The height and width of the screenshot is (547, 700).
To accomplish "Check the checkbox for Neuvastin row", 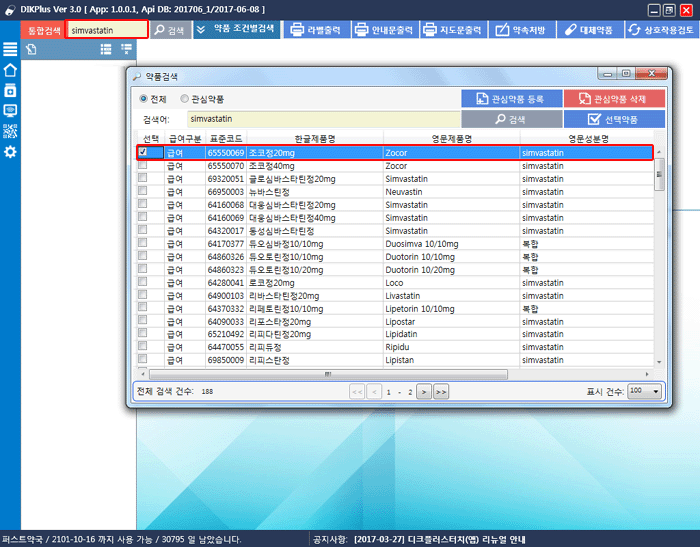I will coord(143,191).
